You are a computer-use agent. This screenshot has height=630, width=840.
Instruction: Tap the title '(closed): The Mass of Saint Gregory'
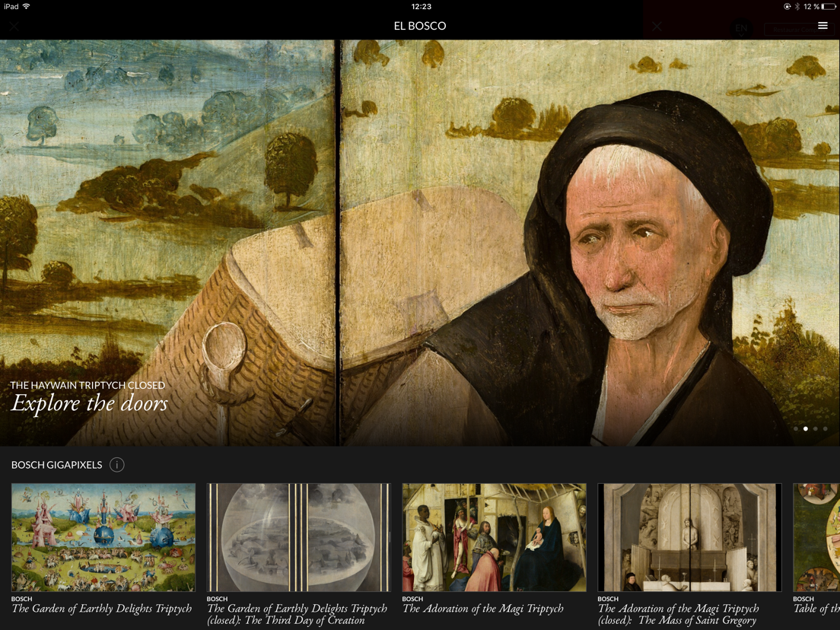click(x=677, y=620)
